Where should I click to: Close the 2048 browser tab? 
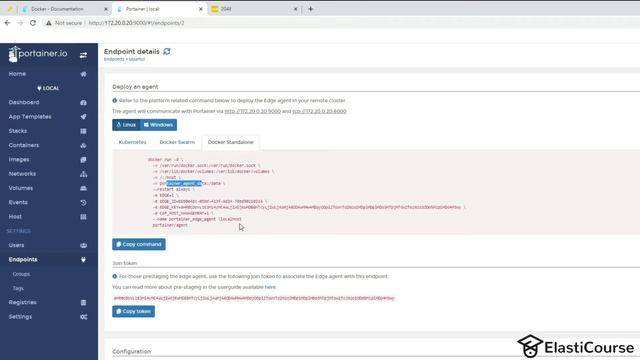[296, 9]
